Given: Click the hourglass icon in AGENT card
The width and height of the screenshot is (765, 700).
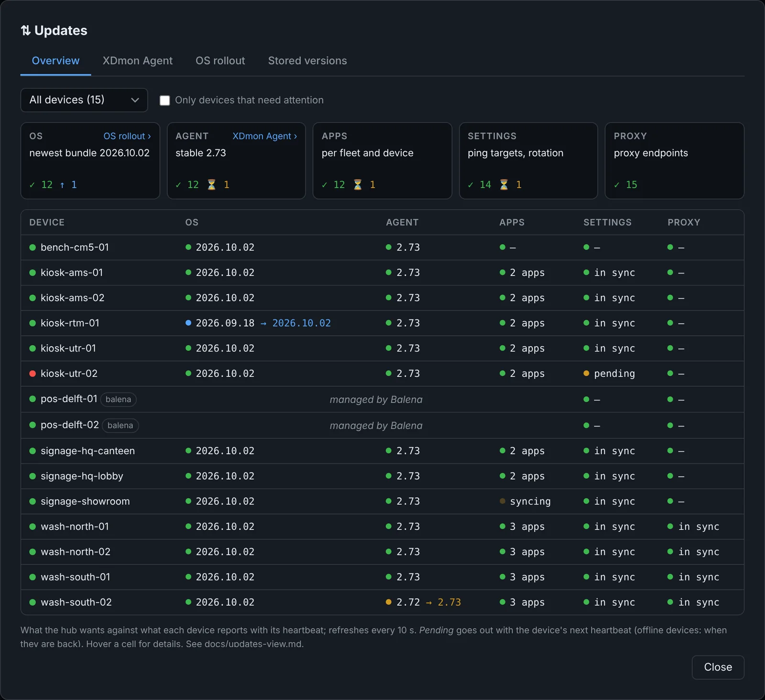Looking at the screenshot, I should click(x=211, y=185).
